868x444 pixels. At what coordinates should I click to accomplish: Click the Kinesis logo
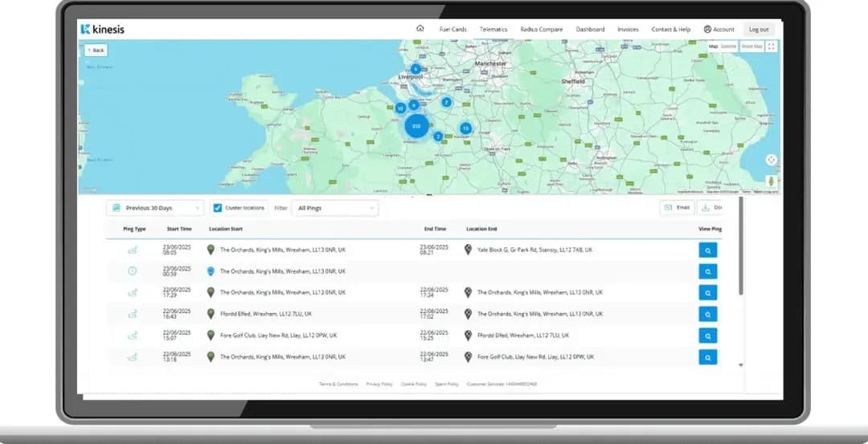tap(103, 30)
